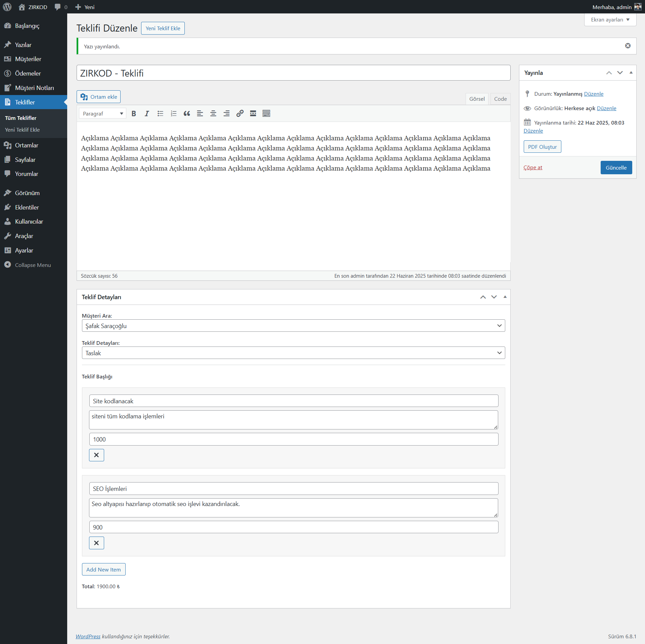This screenshot has height=644, width=645.
Task: Toggle italic formatting in editor toolbar
Action: click(x=147, y=113)
